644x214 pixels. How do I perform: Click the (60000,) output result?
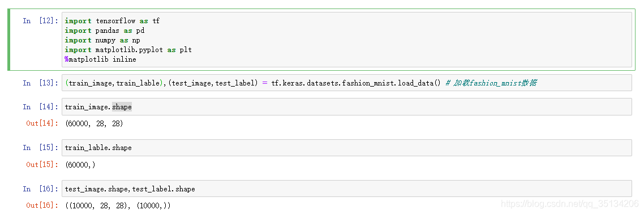[80, 164]
